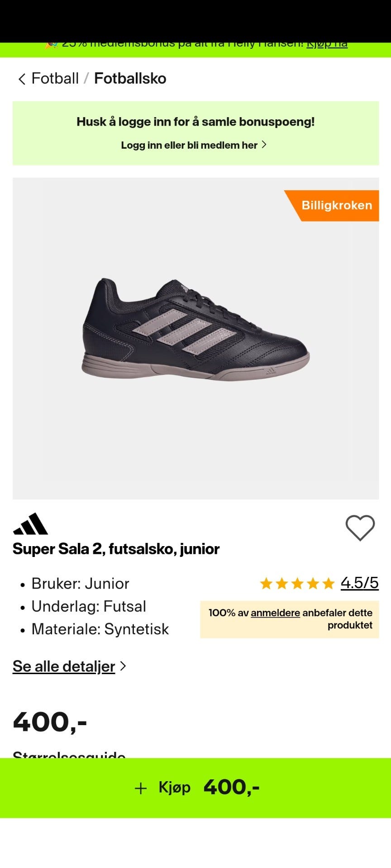Image resolution: width=391 pixels, height=868 pixels.
Task: Add the shoe to favorites with heart icon
Action: pos(360,528)
